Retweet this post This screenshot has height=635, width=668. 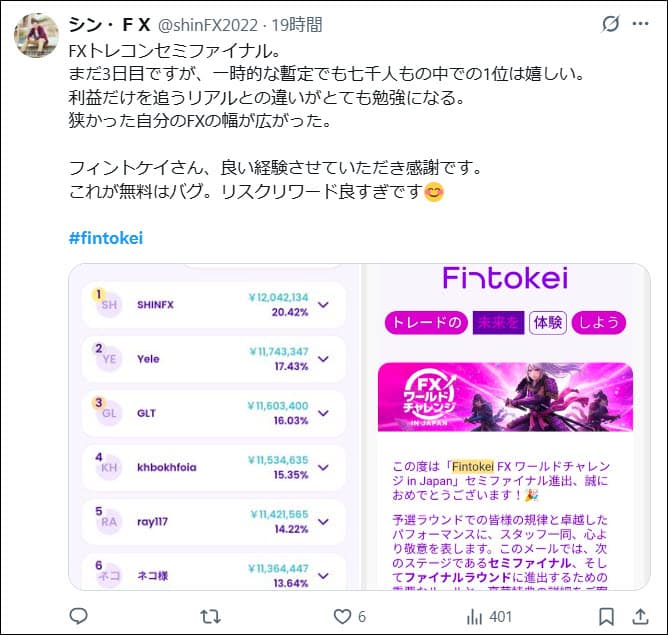coord(210,616)
